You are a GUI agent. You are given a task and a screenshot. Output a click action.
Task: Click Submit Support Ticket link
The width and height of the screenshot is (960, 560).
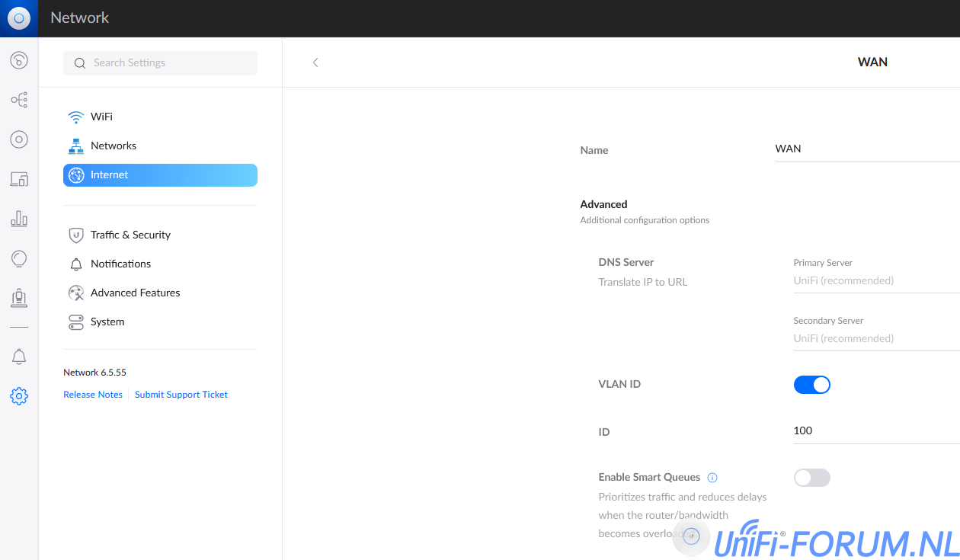pos(181,395)
